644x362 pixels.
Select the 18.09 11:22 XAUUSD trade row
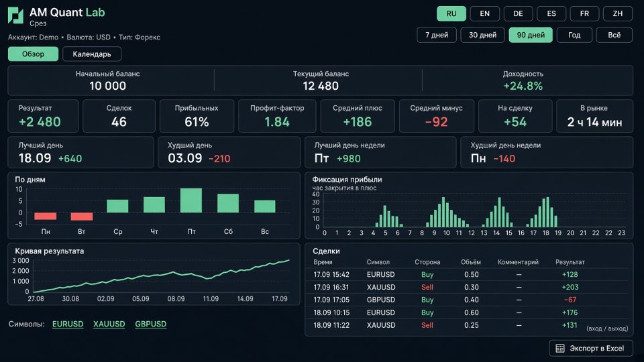(468, 326)
